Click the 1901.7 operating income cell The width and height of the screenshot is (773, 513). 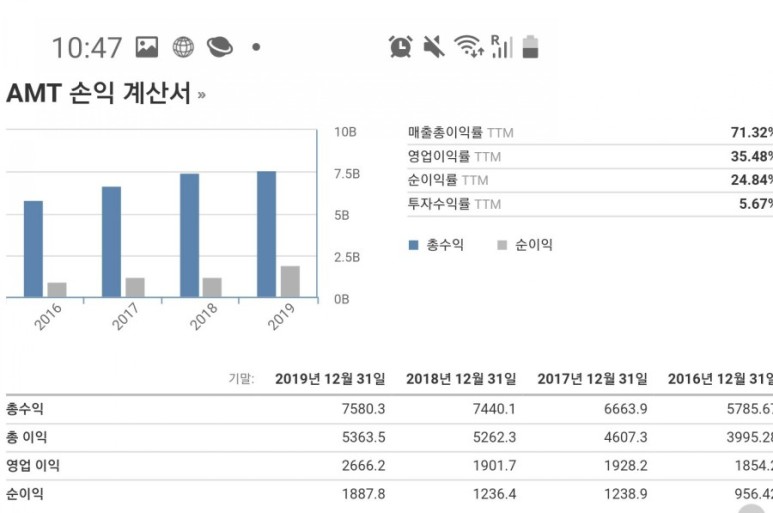[x=494, y=466]
